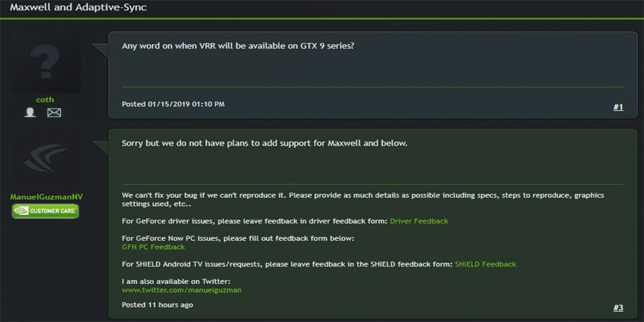This screenshot has height=322, width=644.
Task: Click ManuelGuzmanNV's NVIDIA logo avatar
Action: click(x=45, y=158)
